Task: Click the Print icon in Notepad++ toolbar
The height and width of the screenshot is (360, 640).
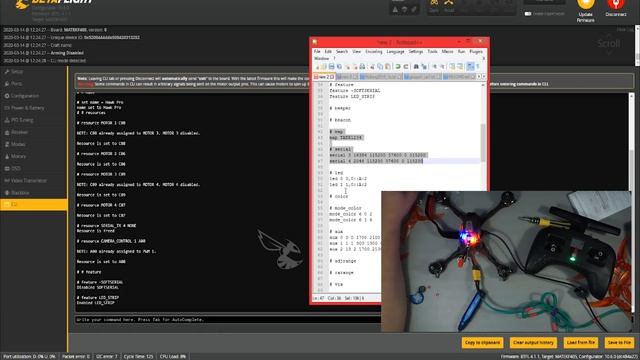Action: (362, 67)
